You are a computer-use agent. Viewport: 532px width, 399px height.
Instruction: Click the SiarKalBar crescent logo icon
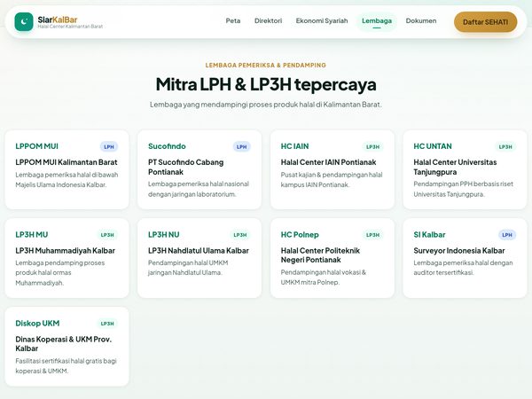(24, 21)
